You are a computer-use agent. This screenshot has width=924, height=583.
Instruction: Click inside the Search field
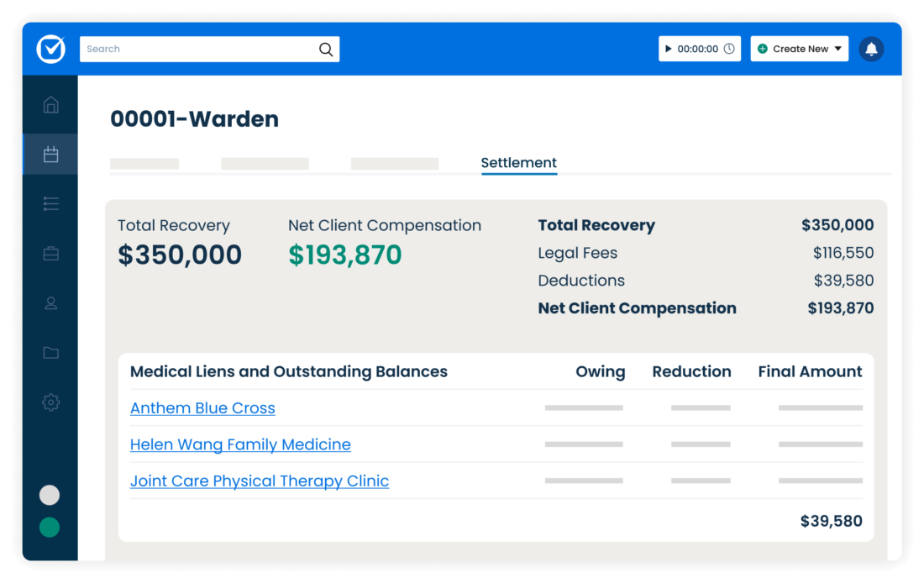click(x=193, y=49)
